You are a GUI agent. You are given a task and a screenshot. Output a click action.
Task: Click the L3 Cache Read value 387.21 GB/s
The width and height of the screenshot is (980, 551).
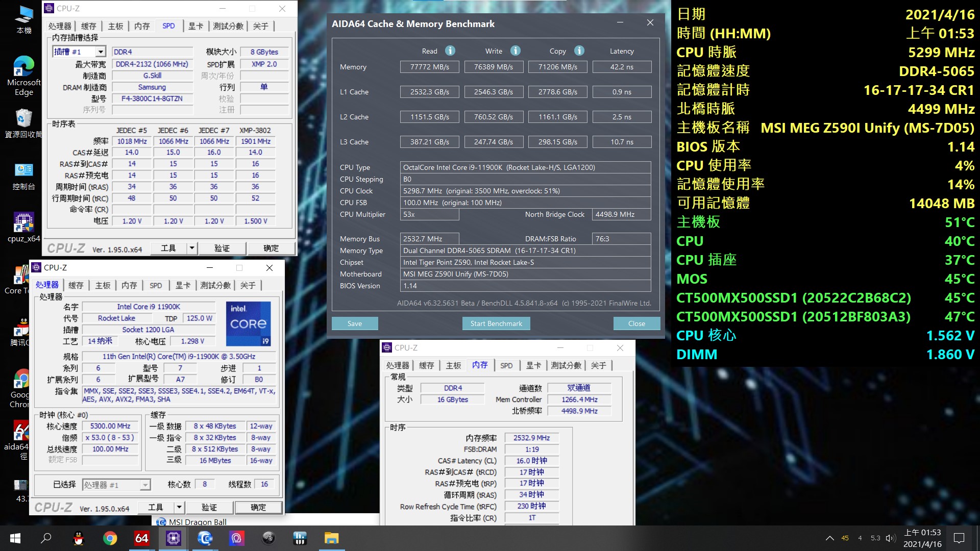tap(430, 142)
